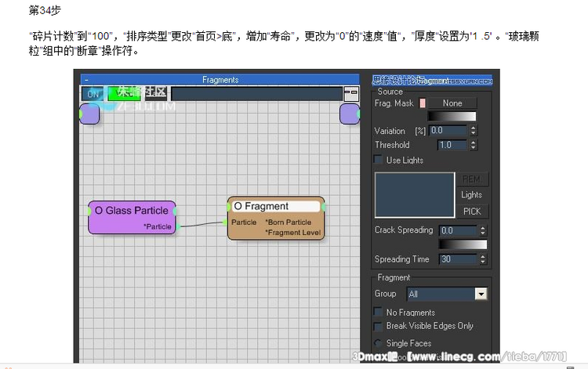Select the Fragment node title
Screen dimensions: 588x369
coord(276,206)
